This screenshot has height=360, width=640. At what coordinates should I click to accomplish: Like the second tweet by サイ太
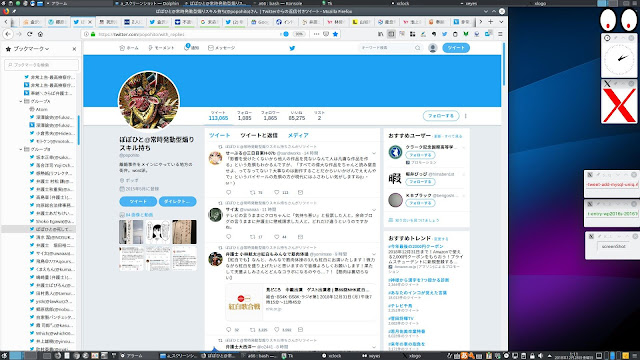277,237
